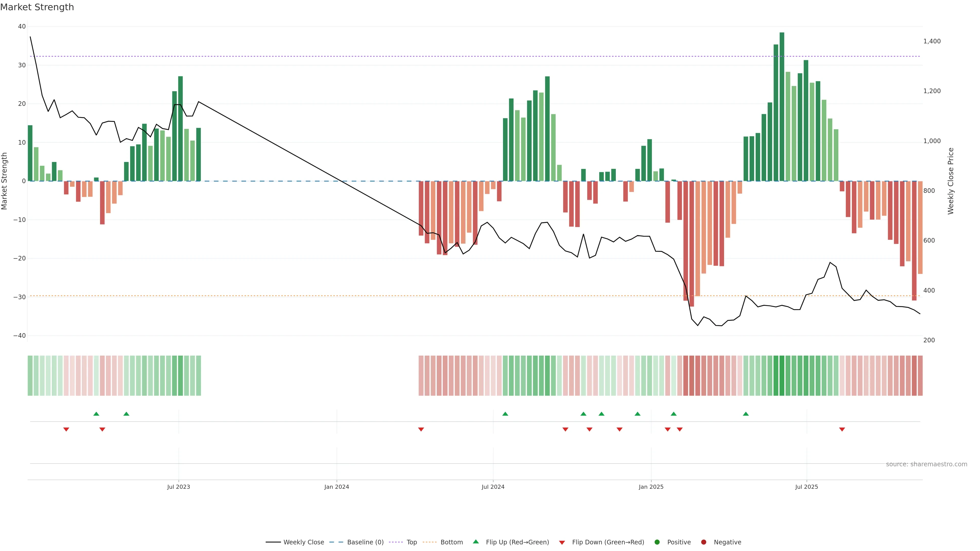Click the first green flip-up triangle marker

[x=96, y=414]
